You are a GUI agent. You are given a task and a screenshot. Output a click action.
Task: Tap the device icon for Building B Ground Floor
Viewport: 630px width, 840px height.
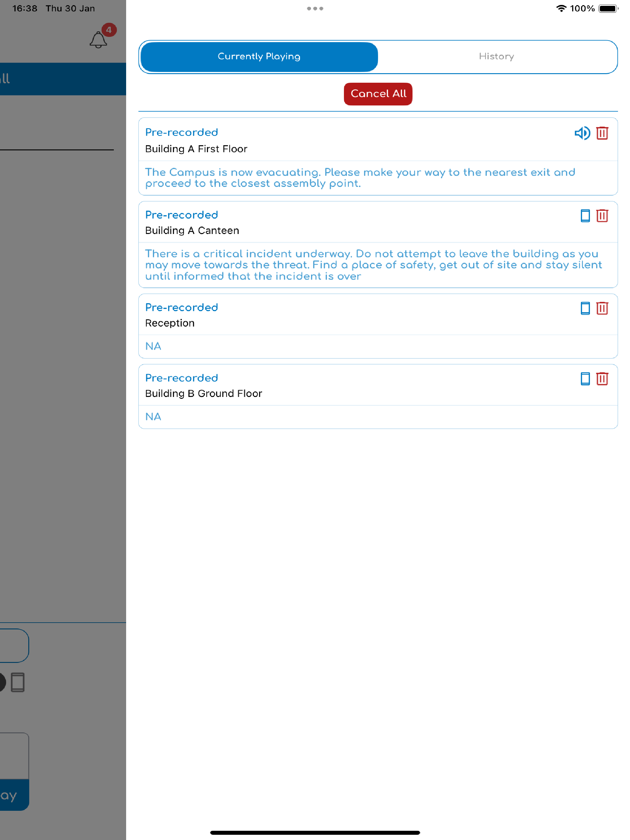coord(585,378)
